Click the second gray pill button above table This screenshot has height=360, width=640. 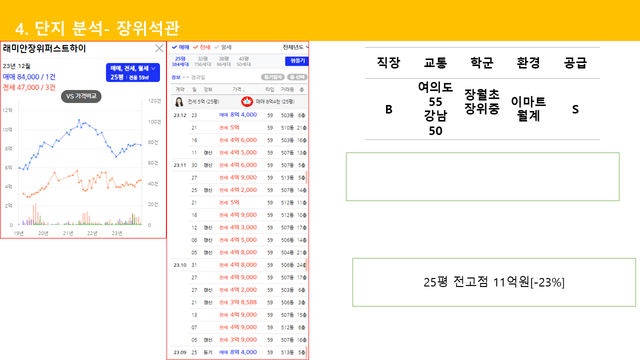[x=297, y=77]
